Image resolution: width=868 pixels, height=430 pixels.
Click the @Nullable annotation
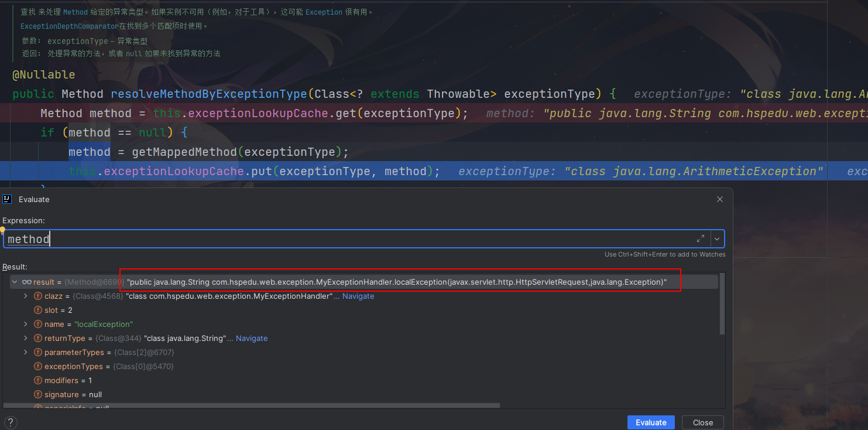click(x=44, y=74)
